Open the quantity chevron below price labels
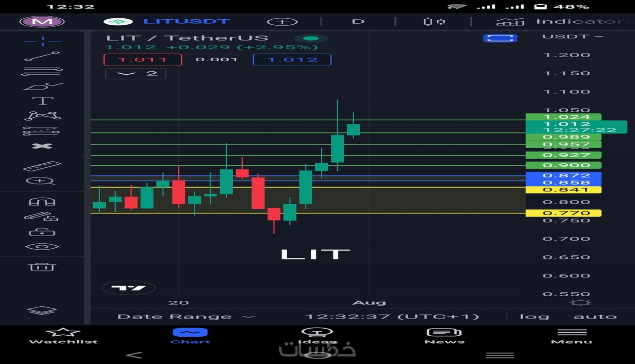 135,73
